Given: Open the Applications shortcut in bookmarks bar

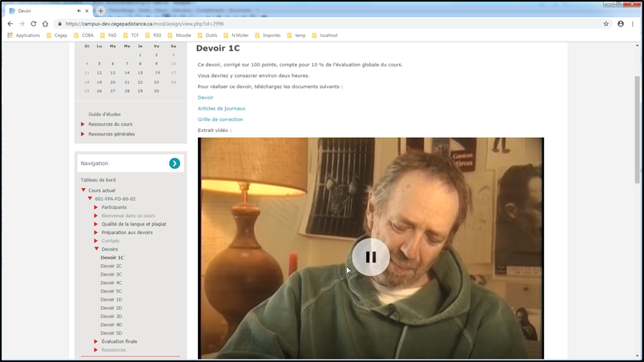Looking at the screenshot, I should 23,35.
